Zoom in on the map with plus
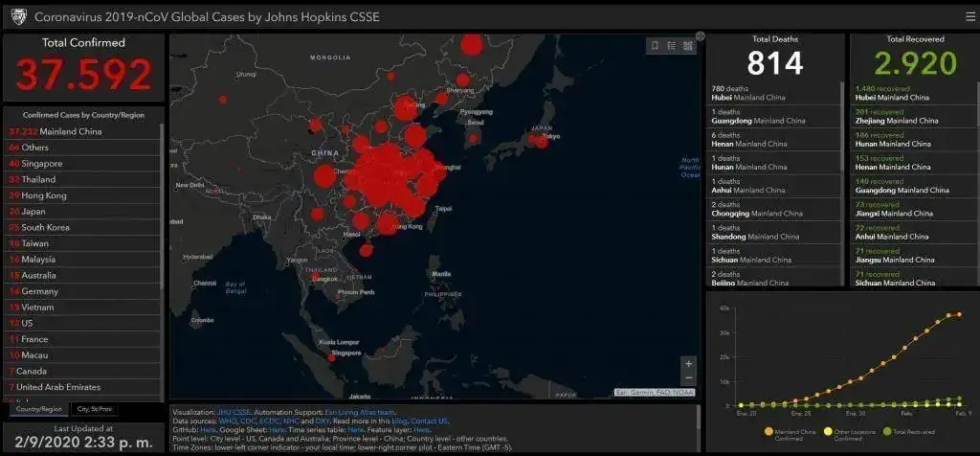The image size is (980, 456). pos(688,364)
